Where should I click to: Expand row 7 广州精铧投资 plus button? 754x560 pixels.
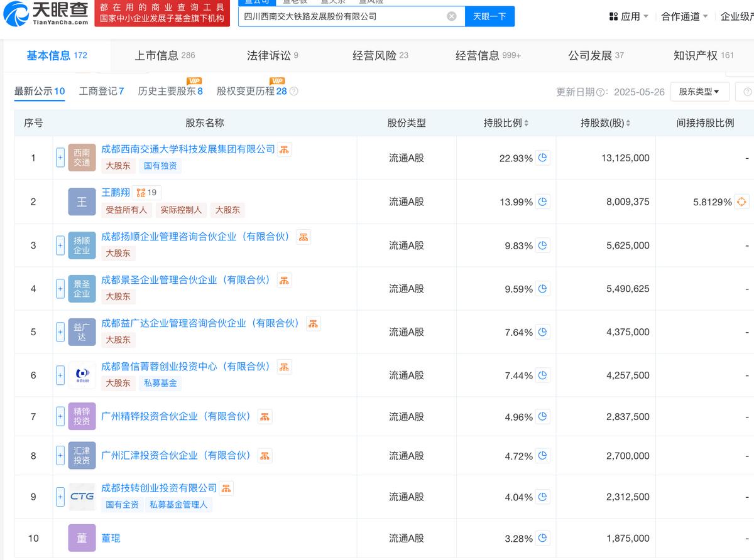click(60, 416)
